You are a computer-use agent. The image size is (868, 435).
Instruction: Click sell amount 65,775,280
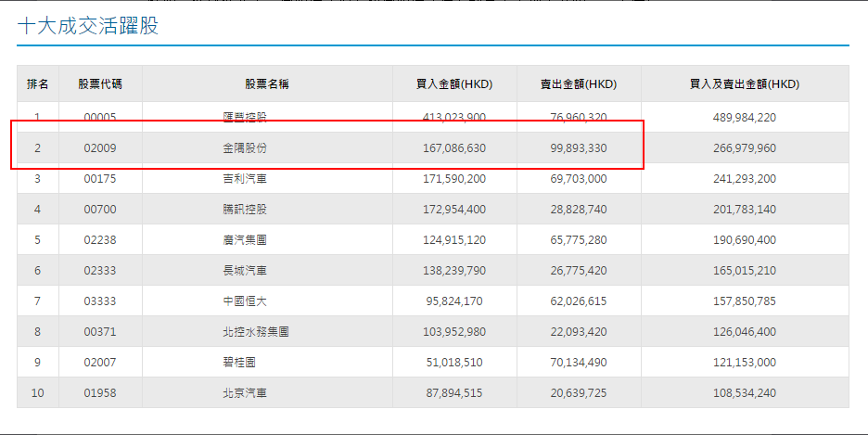pyautogui.click(x=579, y=240)
